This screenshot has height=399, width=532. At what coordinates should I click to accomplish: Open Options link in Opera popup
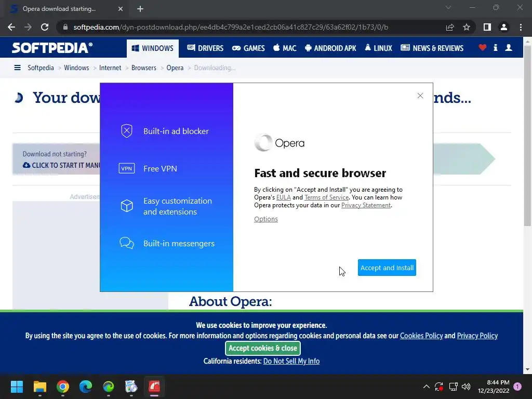[266, 219]
